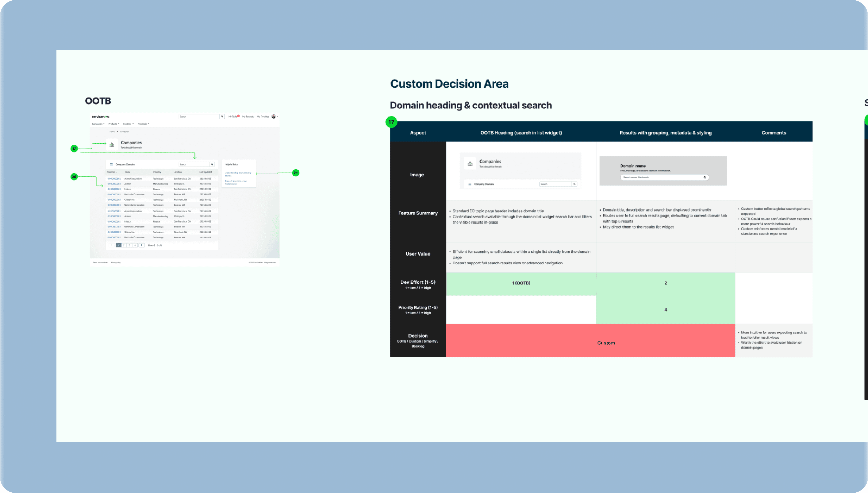This screenshot has height=493, width=868.
Task: Click green badge 17 on decision table
Action: coord(391,122)
